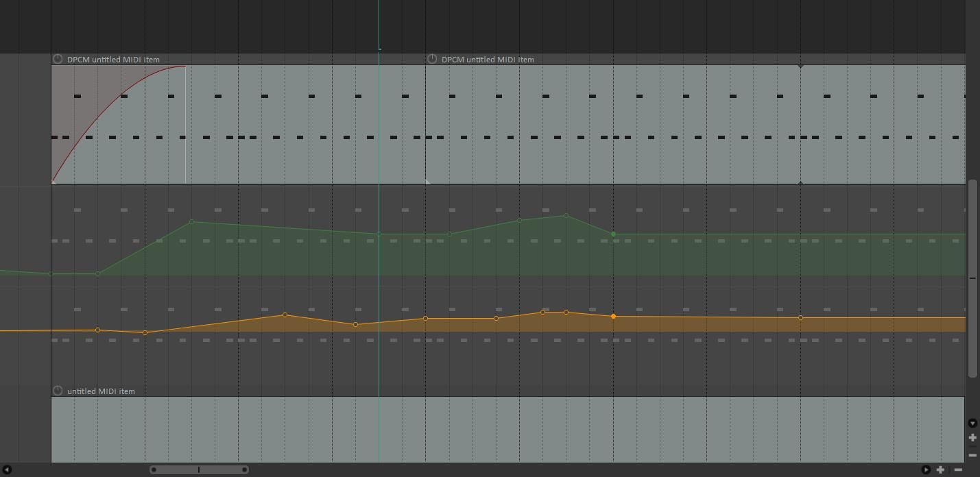This screenshot has height=477, width=980.
Task: Click the highlighted orange envelope point
Action: (x=613, y=316)
